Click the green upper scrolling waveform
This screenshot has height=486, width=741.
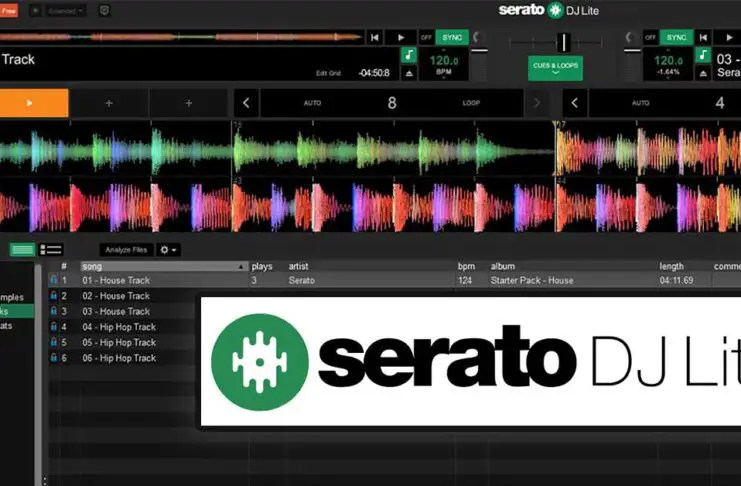[370, 149]
